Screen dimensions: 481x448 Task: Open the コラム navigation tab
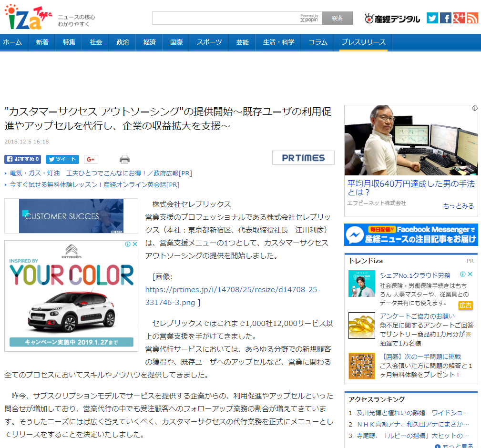coord(318,42)
